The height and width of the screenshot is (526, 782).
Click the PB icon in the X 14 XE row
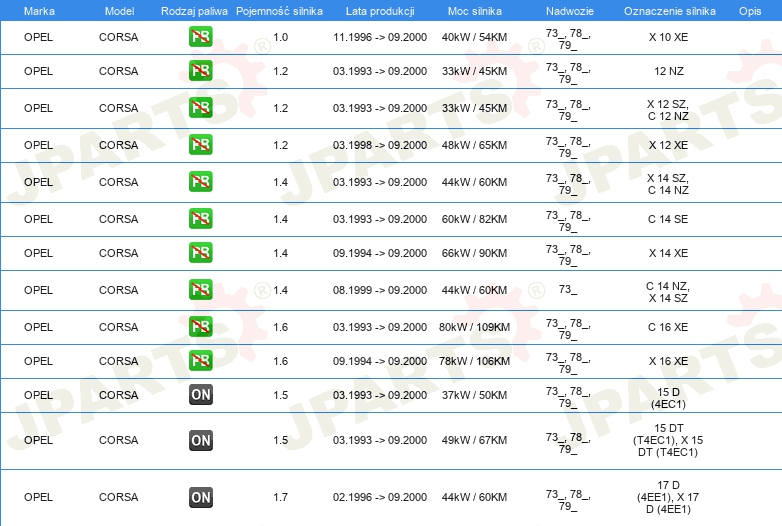click(200, 253)
